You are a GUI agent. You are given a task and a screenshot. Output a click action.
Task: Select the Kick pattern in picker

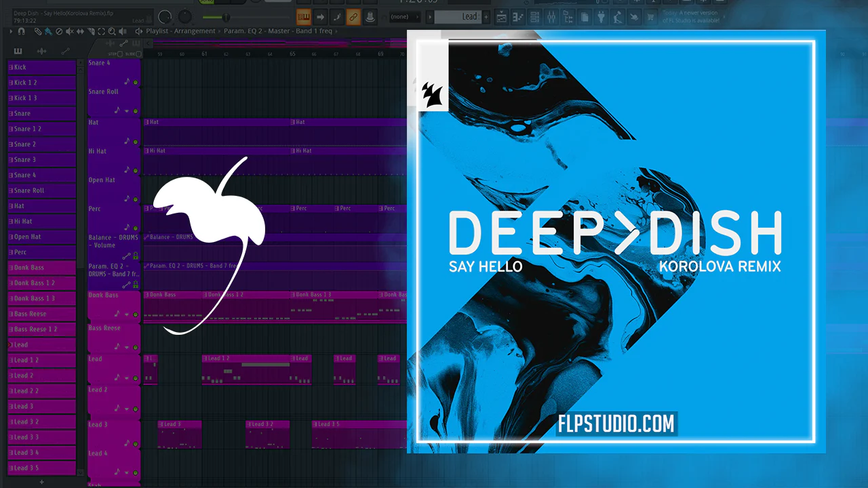pos(41,67)
